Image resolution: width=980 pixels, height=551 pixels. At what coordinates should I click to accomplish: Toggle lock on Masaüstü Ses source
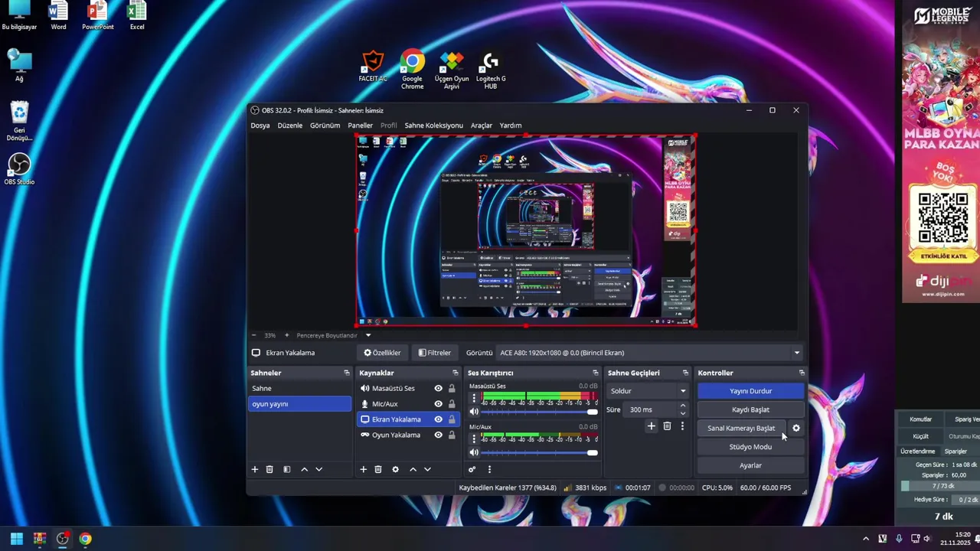point(452,388)
